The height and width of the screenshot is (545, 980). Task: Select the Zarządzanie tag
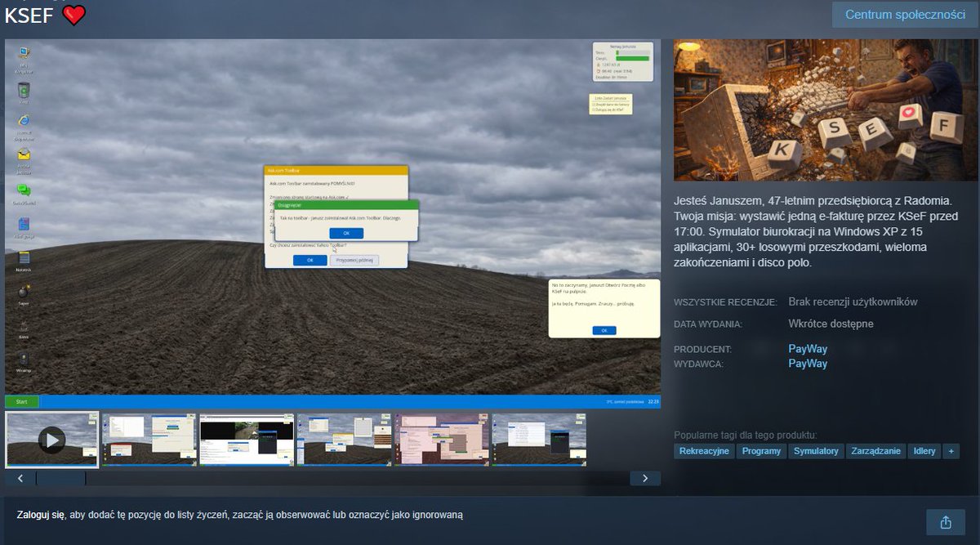(x=875, y=451)
